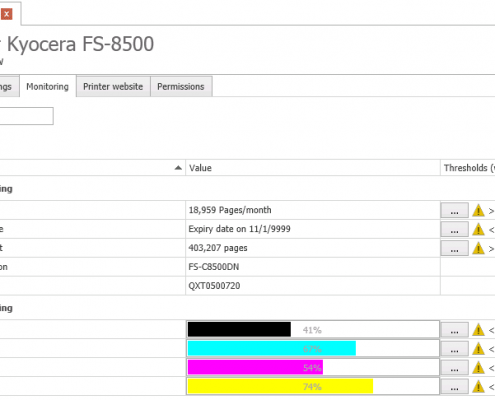The height and width of the screenshot is (400, 495).
Task: Click warning icon on magenta toner row
Action: click(x=478, y=368)
